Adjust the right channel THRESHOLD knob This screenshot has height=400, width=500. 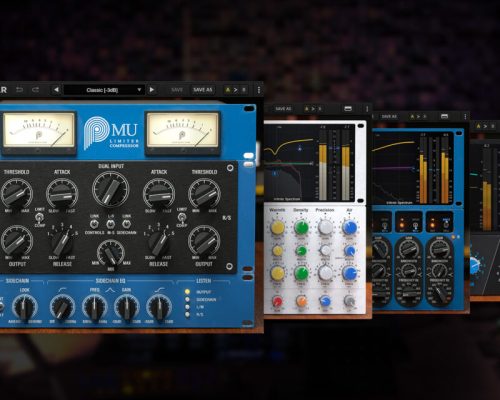[204, 194]
